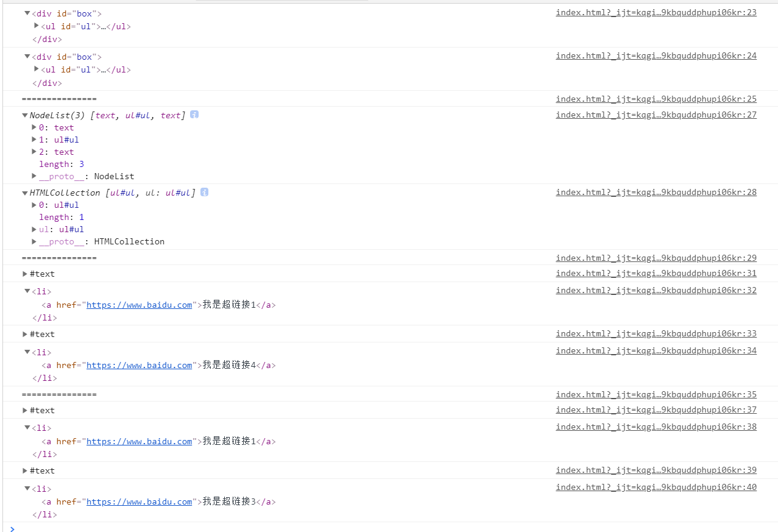Viewport: 778px width, 532px height.
Task: Collapse the NodeList(3) object
Action: 25,115
